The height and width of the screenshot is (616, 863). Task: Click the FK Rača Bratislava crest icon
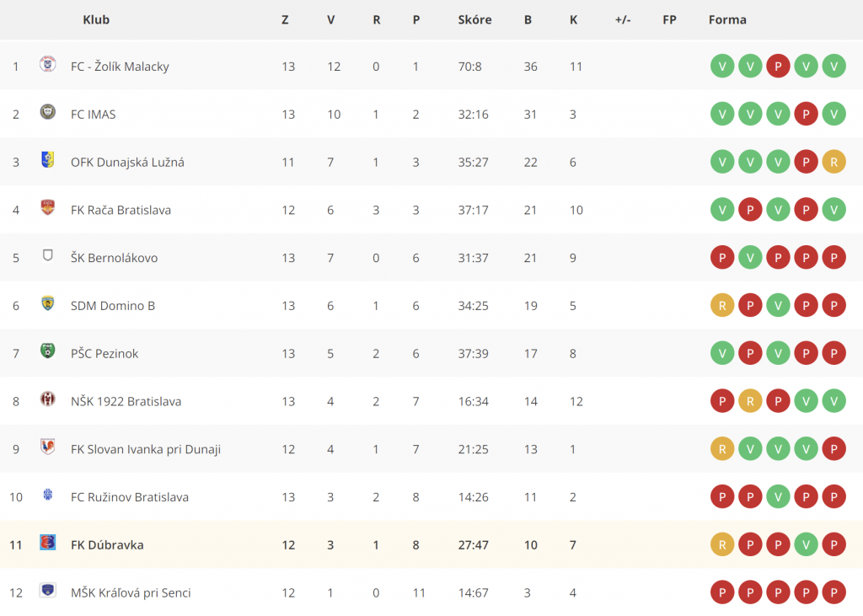point(48,207)
